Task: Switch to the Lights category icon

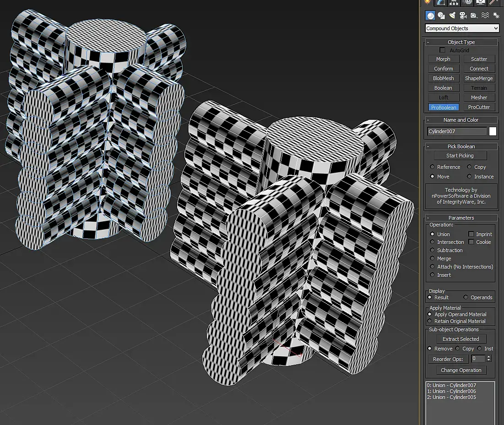Action: pyautogui.click(x=452, y=16)
